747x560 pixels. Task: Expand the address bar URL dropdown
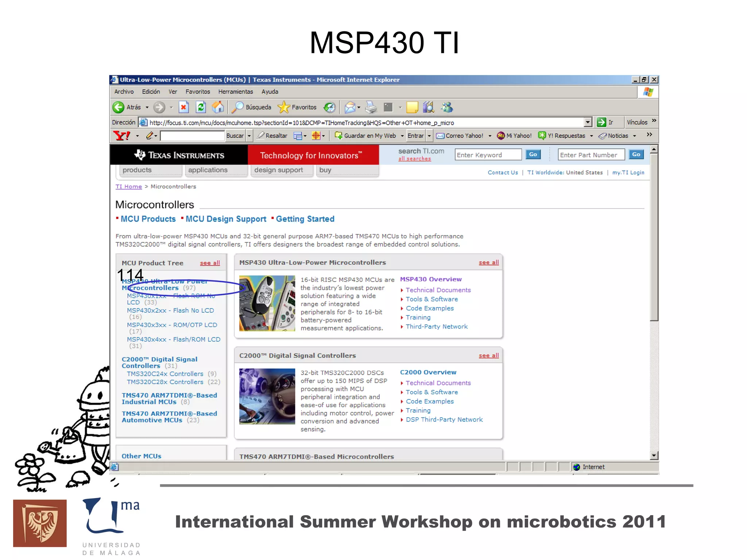[x=588, y=123]
